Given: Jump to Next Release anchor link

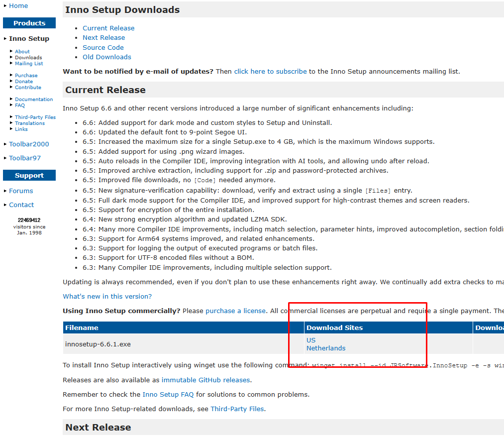Looking at the screenshot, I should click(x=103, y=38).
